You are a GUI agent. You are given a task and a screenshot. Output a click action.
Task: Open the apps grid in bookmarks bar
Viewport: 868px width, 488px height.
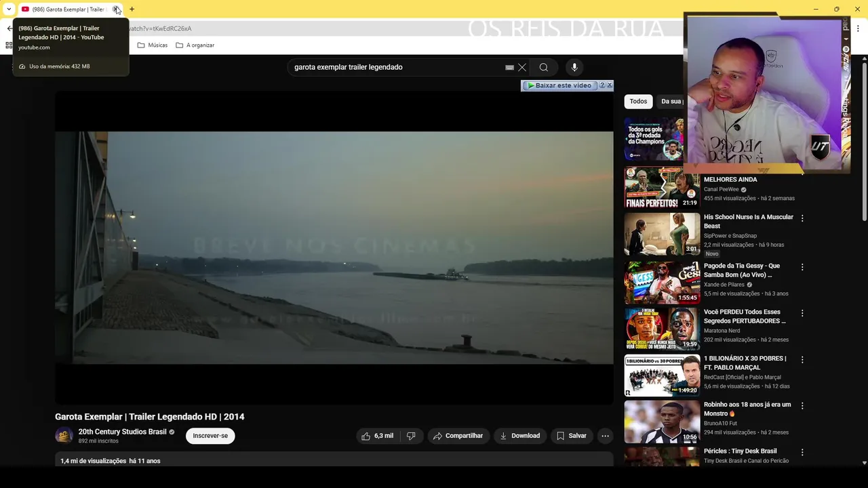point(9,45)
